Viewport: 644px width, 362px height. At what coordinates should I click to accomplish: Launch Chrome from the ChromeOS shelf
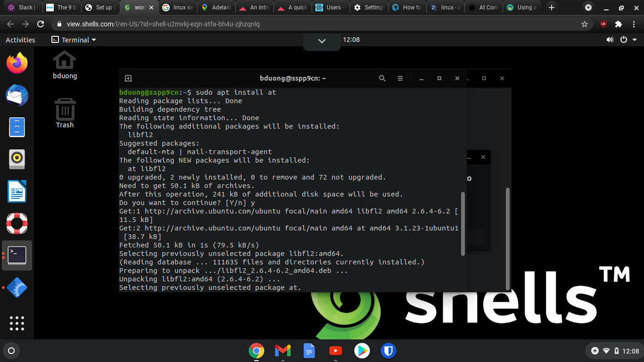[256, 351]
